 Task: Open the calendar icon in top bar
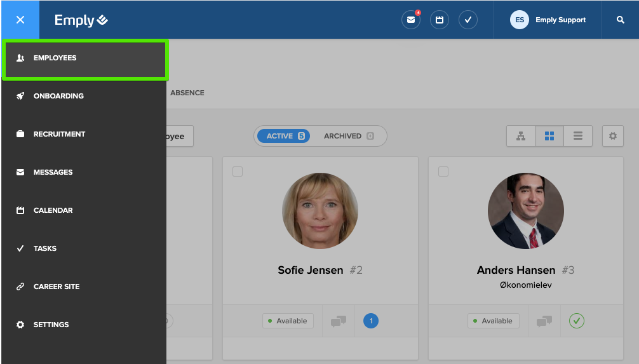440,20
